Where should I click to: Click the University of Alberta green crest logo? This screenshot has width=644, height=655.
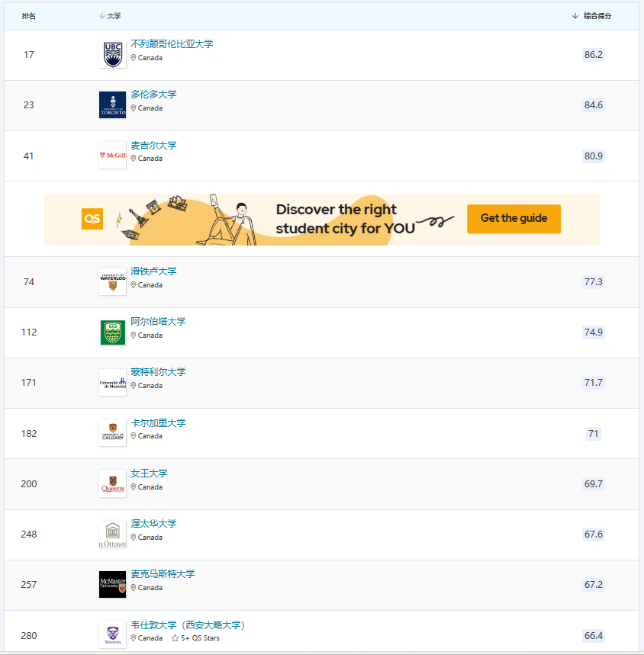coord(112,332)
